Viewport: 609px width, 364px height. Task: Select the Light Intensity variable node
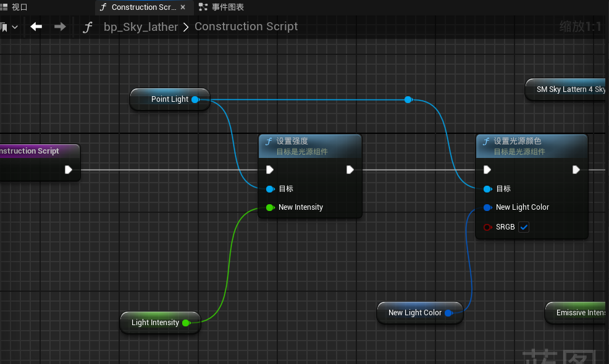click(x=161, y=323)
